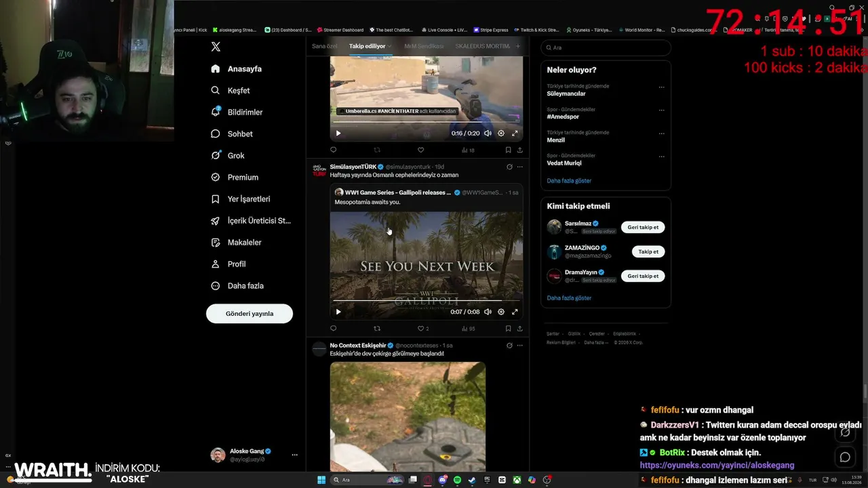Open Keşfet explore page
Viewport: 868px width, 488px height.
pos(231,90)
